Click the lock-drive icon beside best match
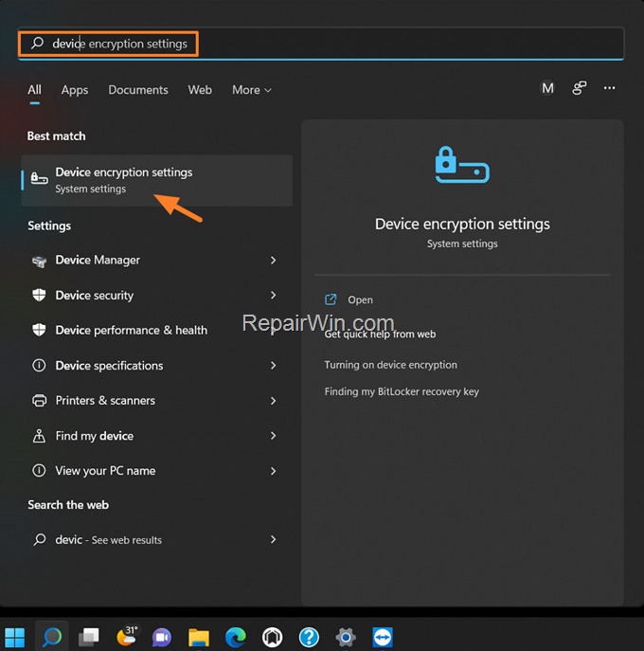This screenshot has width=644, height=651. [40, 178]
